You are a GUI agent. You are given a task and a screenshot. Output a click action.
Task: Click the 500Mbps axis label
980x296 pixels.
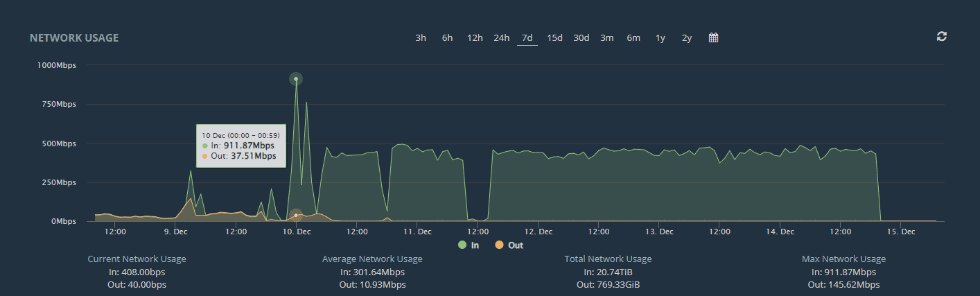point(58,143)
